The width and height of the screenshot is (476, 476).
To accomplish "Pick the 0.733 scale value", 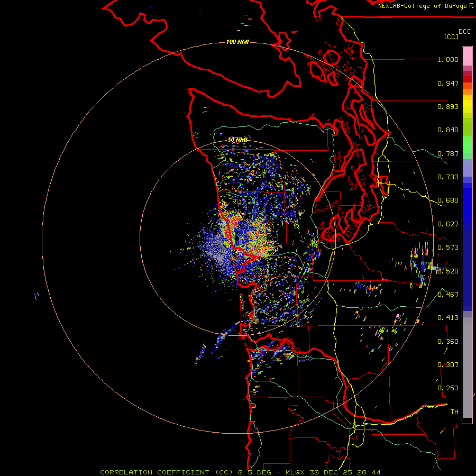I will tap(448, 177).
